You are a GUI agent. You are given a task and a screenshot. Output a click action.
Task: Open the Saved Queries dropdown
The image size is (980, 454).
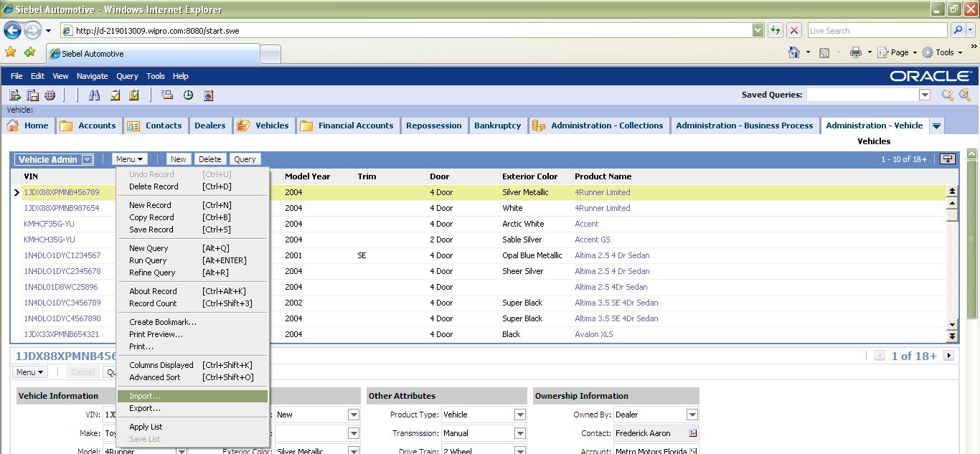point(925,95)
